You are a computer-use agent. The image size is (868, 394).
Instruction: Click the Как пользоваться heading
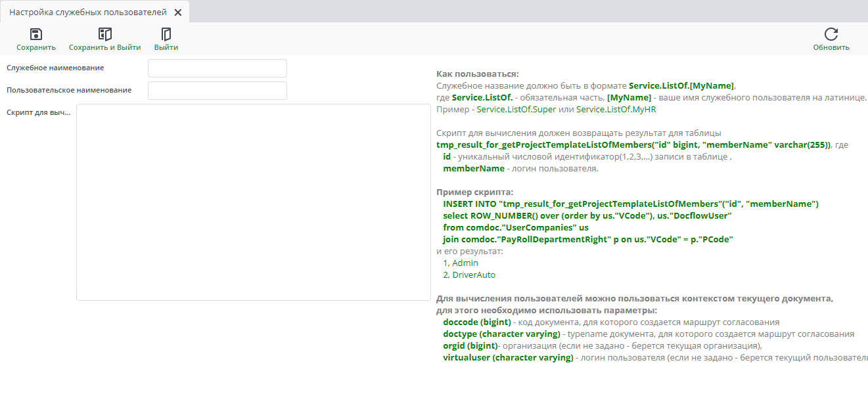[478, 74]
